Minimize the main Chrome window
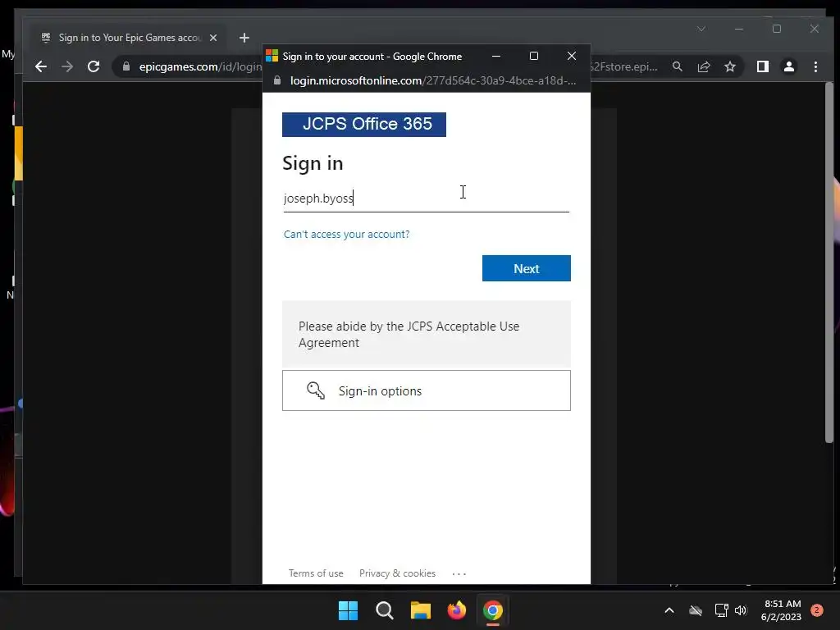This screenshot has height=630, width=840. (x=739, y=29)
